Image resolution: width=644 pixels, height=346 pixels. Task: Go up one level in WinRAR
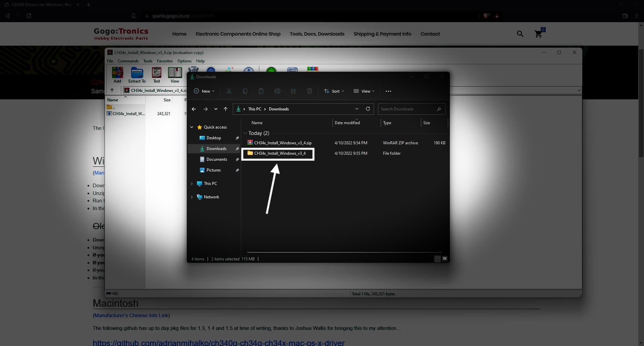click(112, 90)
